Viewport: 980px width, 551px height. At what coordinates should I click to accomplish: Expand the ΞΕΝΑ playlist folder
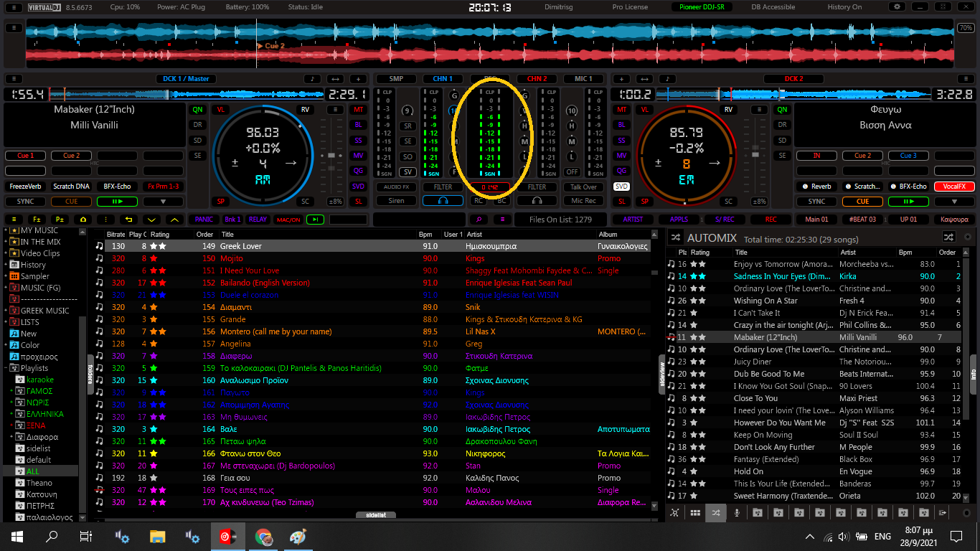11,425
